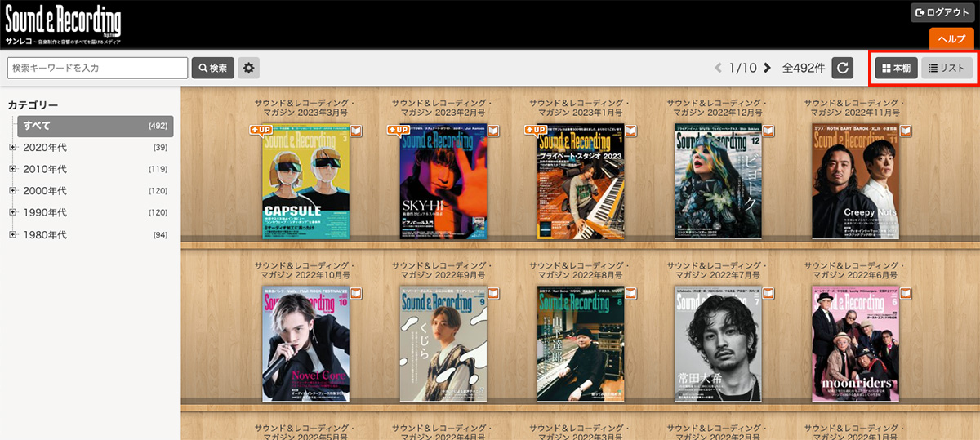The image size is (980, 440).
Task: Switch to 本棚 bookshelf view
Action: (x=896, y=68)
